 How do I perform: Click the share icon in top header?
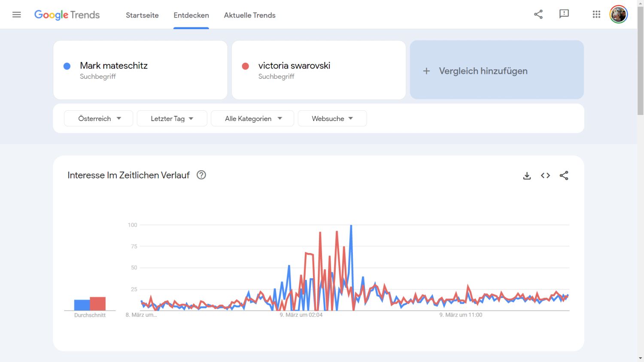click(538, 14)
